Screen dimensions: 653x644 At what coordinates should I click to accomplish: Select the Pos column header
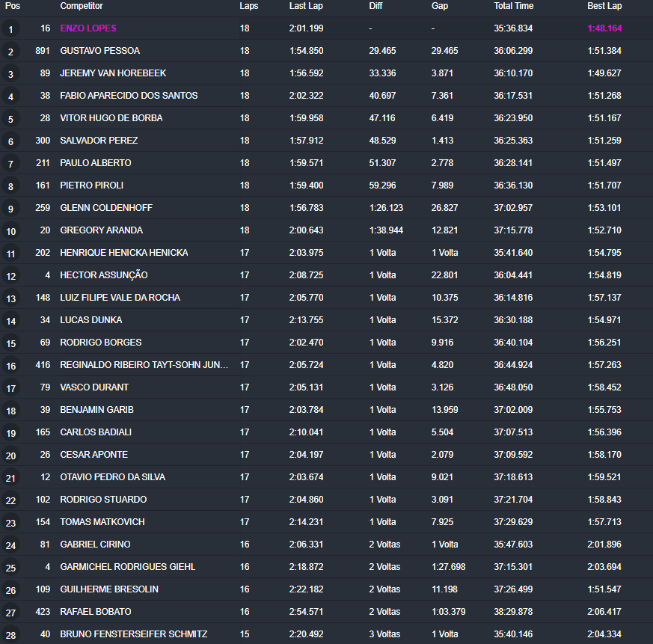pyautogui.click(x=13, y=6)
